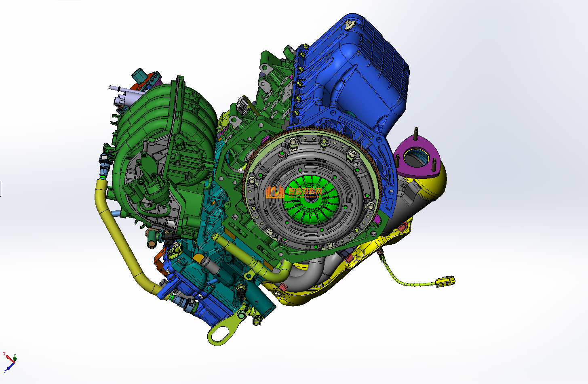Click the XYZ orientation triad
This screenshot has width=588, height=384.
(10, 362)
